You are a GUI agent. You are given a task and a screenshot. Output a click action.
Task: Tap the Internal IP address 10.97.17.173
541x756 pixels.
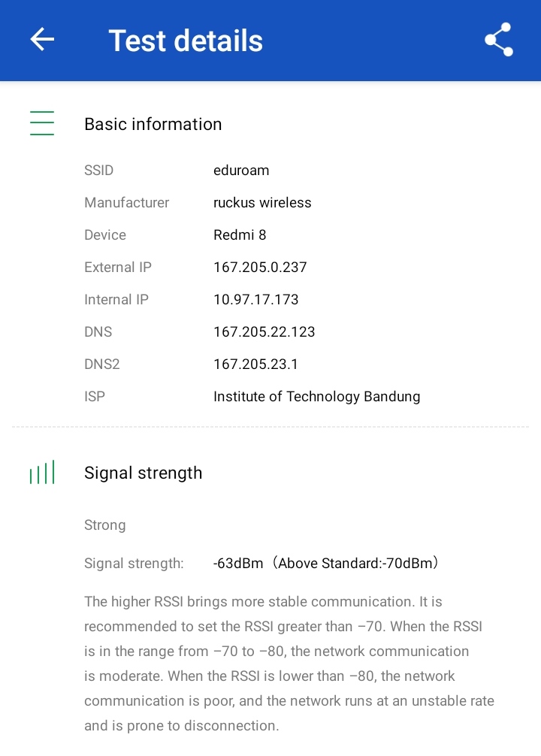(256, 300)
